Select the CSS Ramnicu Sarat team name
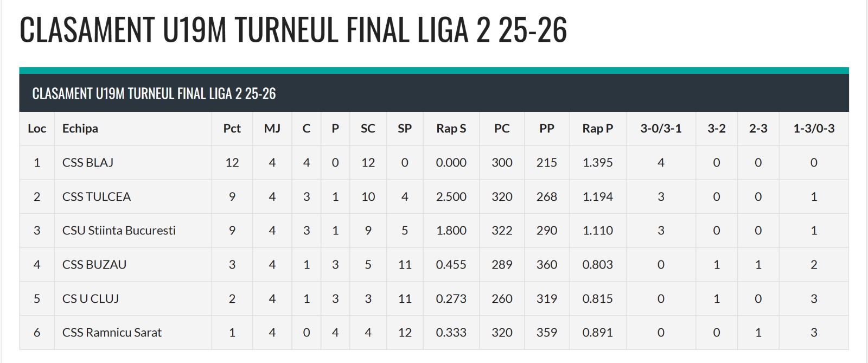This screenshot has width=868, height=363. click(x=112, y=333)
